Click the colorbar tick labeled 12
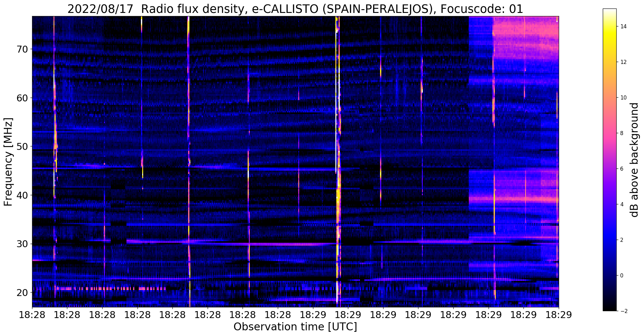The height and width of the screenshot is (336, 644). pos(622,62)
